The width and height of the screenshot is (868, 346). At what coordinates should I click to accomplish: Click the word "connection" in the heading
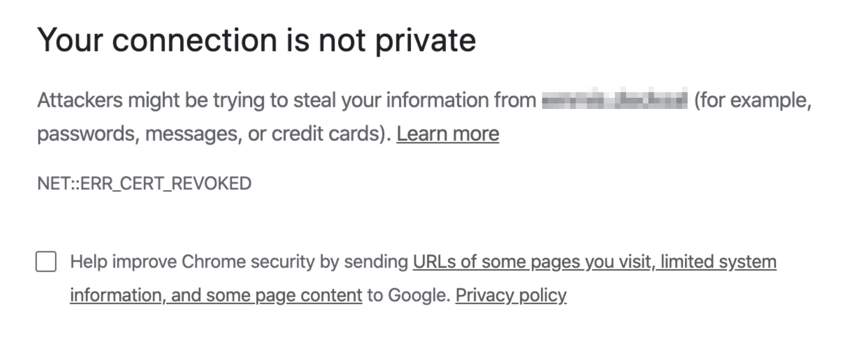point(194,40)
